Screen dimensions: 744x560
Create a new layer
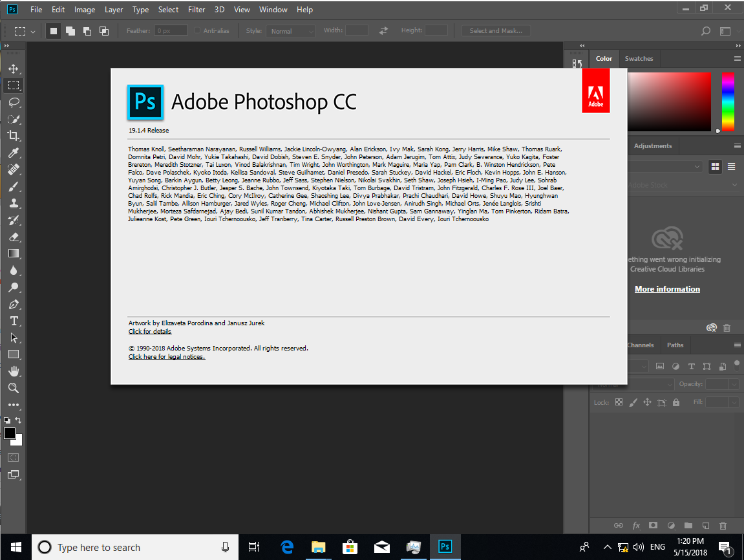(x=706, y=525)
